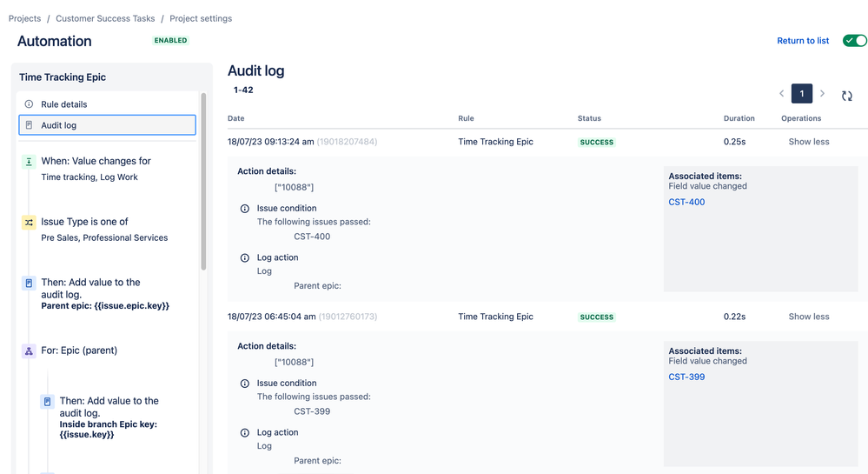Click the Return to list link
Screen dimensions: 868x474
803,41
